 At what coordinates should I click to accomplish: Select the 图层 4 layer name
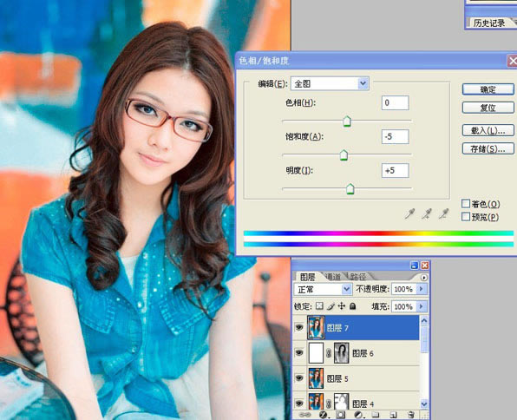coord(363,404)
